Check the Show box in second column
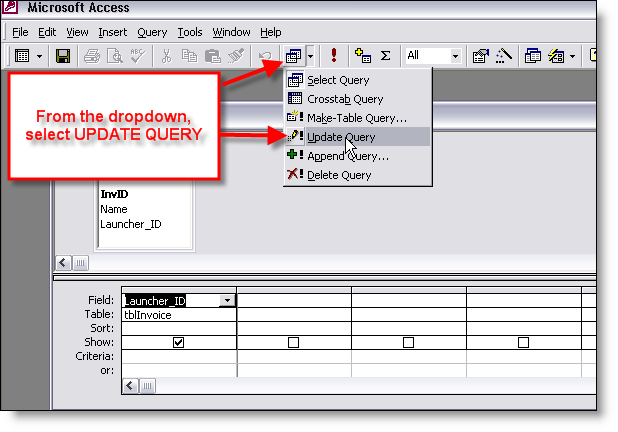This screenshot has width=618, height=432. pyautogui.click(x=293, y=343)
